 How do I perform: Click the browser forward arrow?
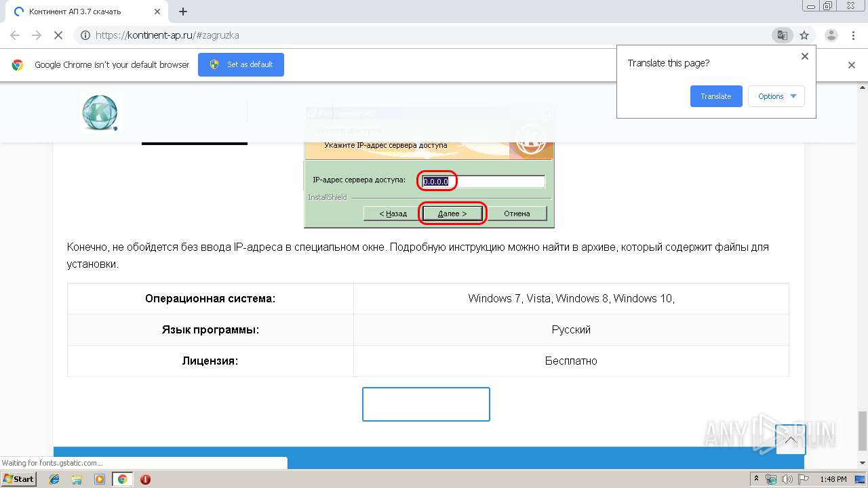[37, 35]
